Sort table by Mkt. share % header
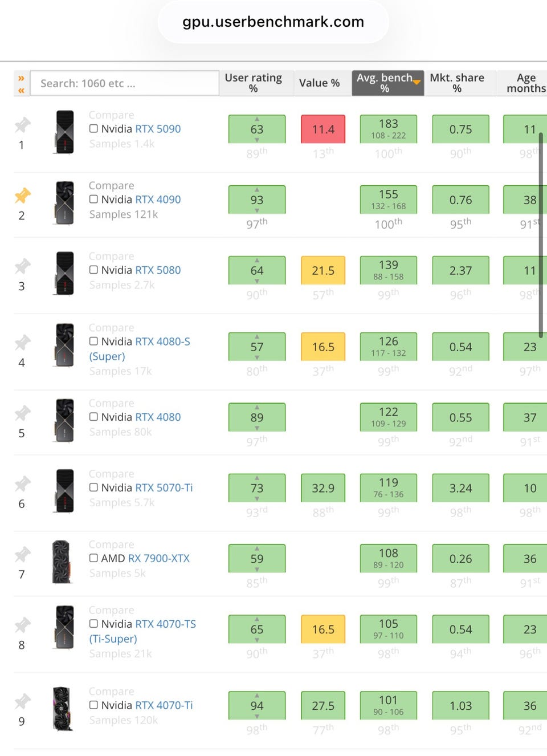The width and height of the screenshot is (547, 756). pos(457,83)
